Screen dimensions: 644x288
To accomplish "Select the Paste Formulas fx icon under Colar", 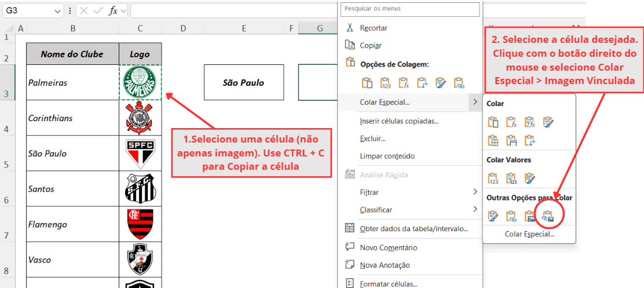I will point(511,122).
